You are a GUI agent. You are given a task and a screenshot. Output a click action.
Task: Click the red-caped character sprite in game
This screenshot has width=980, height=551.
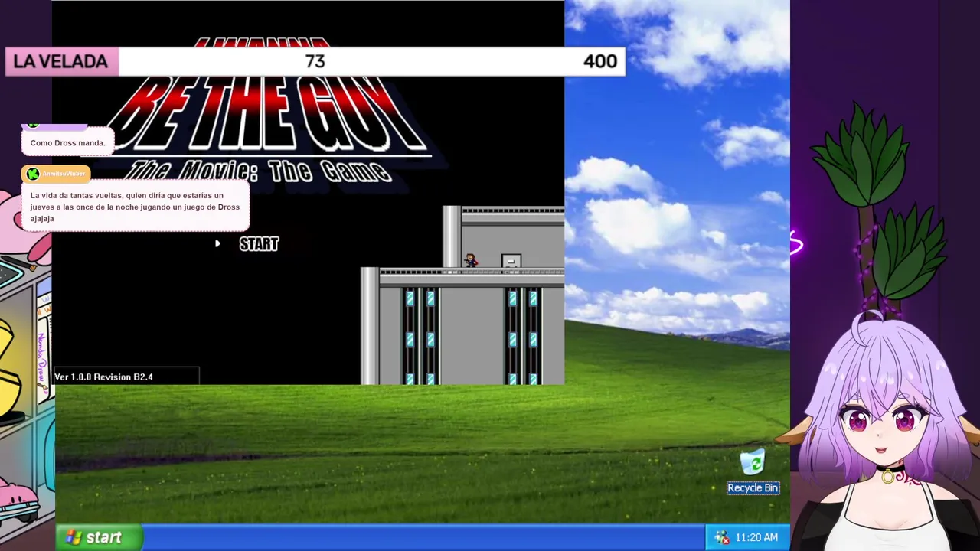coord(470,261)
